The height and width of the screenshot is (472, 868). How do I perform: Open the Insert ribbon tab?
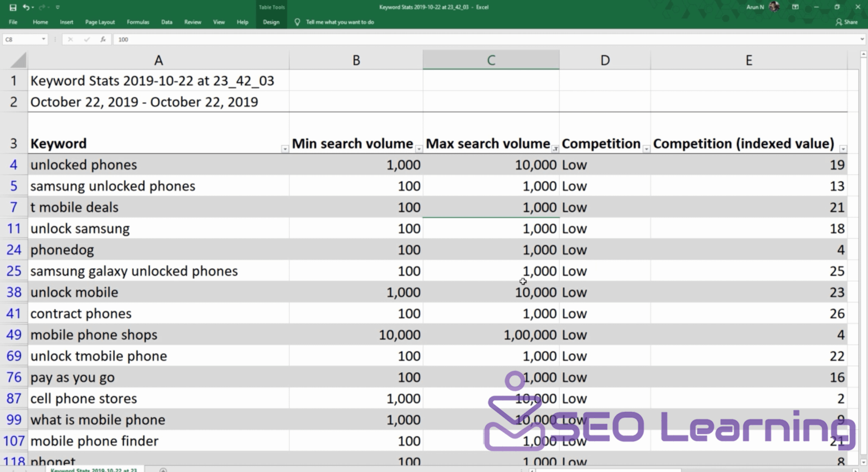coord(66,22)
